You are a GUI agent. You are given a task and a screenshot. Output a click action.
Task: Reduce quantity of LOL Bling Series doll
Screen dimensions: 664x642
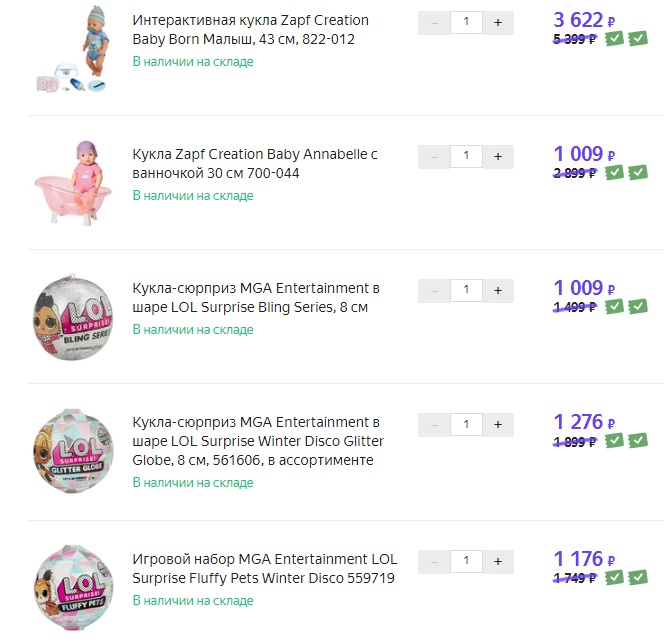[x=434, y=290]
